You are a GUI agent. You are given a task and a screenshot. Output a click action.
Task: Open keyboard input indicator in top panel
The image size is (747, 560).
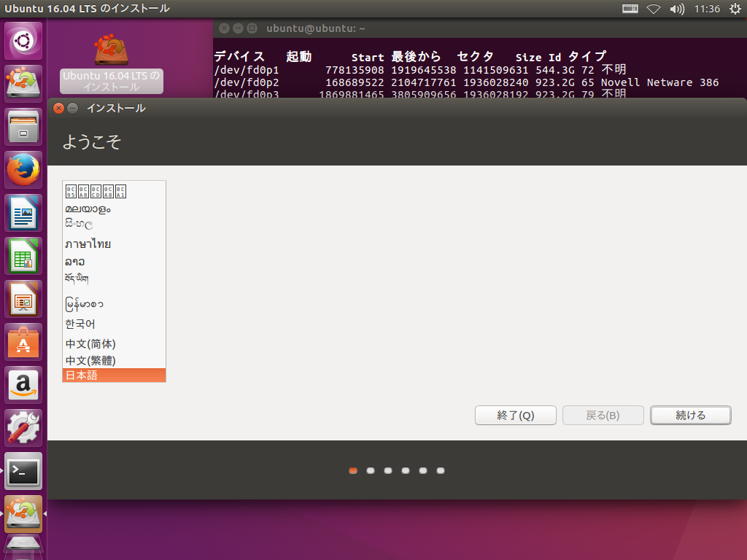[x=630, y=9]
